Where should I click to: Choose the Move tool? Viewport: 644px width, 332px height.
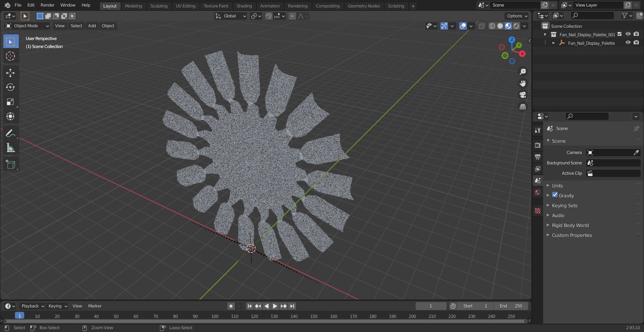click(x=10, y=73)
